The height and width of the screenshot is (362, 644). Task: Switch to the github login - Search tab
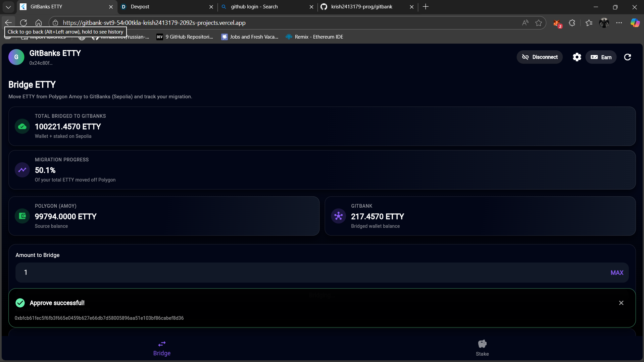click(x=267, y=7)
